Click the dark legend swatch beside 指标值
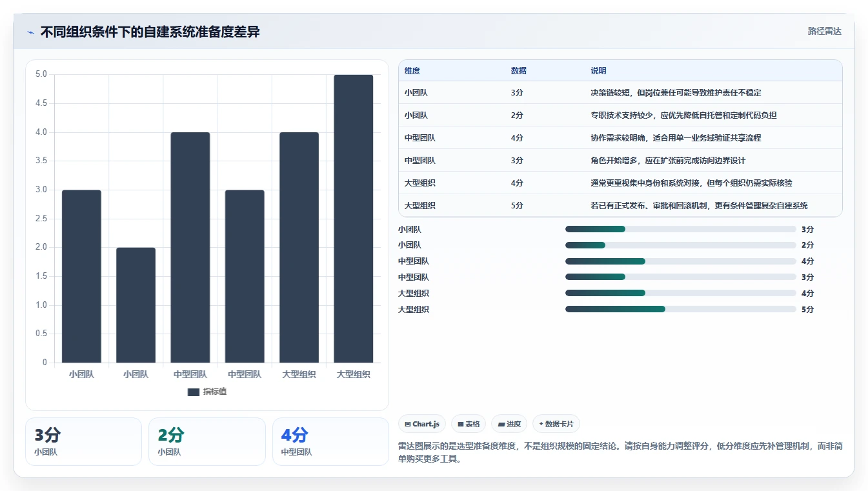Screen dimensions: 868x491 [193, 392]
